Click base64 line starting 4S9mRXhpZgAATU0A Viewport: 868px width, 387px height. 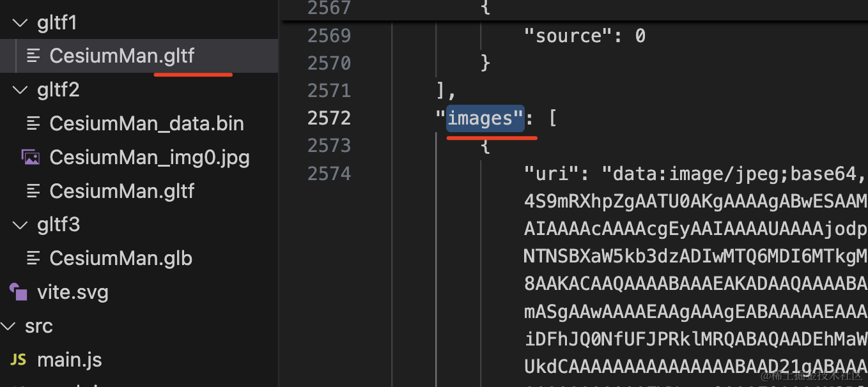coord(695,201)
